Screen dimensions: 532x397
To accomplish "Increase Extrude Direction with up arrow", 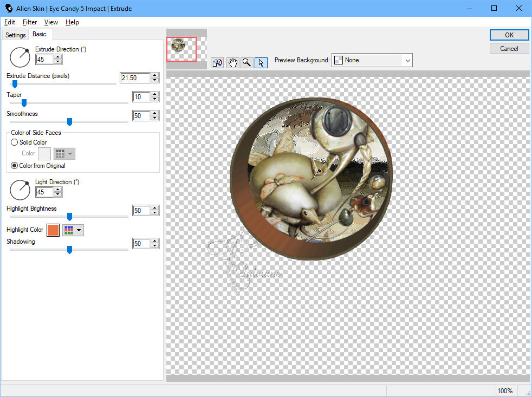I will pyautogui.click(x=58, y=57).
